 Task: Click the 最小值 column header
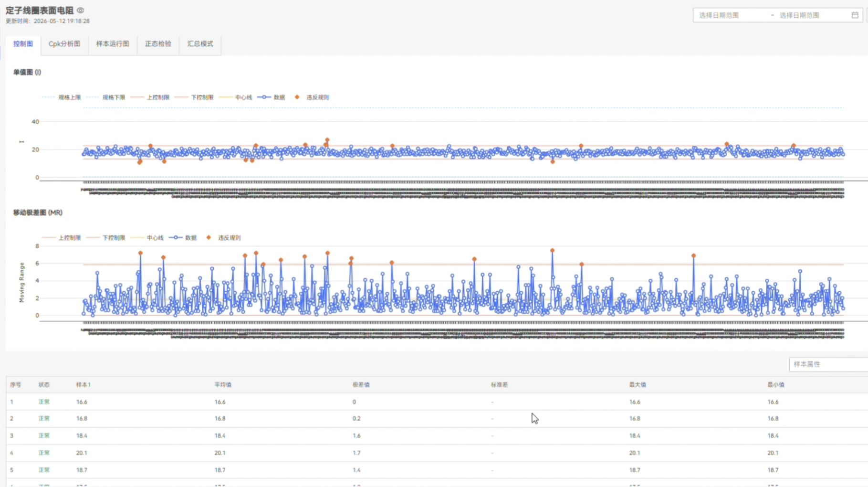tap(776, 385)
